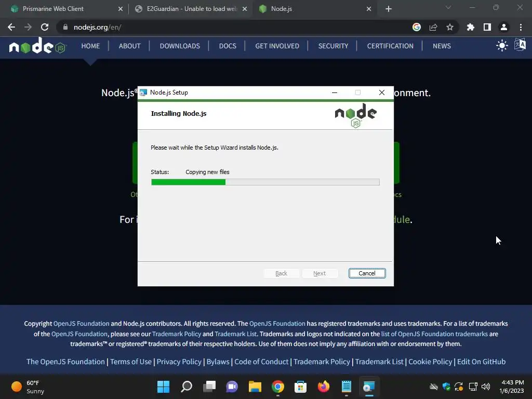Close the E2Guardian tab
Image resolution: width=532 pixels, height=399 pixels.
coord(244,9)
